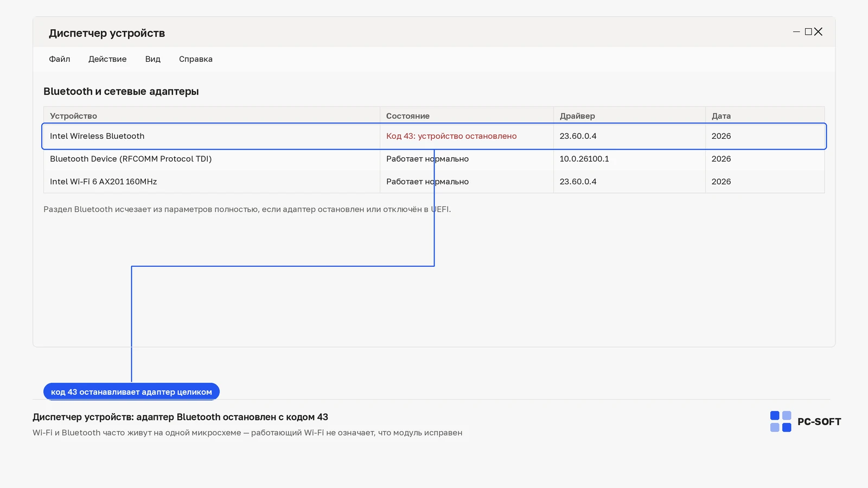Maximize the Диспетчер устройств window

click(808, 32)
